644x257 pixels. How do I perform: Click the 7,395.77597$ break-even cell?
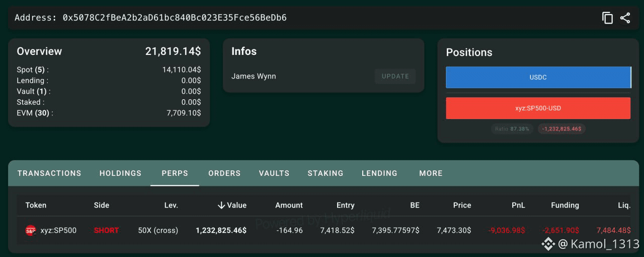[395, 230]
